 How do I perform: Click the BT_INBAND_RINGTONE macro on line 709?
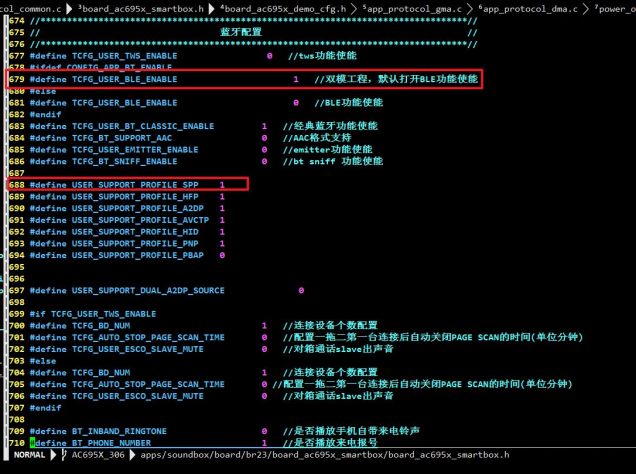[x=119, y=431]
